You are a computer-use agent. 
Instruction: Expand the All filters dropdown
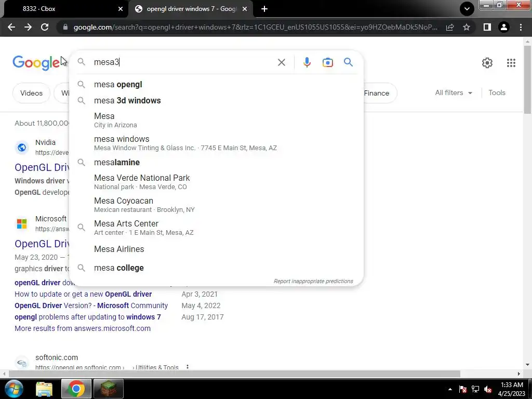(x=454, y=92)
